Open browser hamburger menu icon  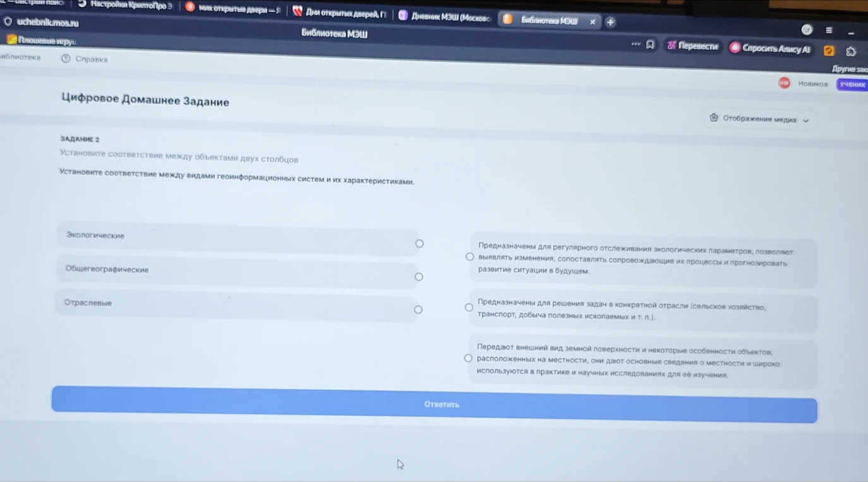pyautogui.click(x=829, y=30)
